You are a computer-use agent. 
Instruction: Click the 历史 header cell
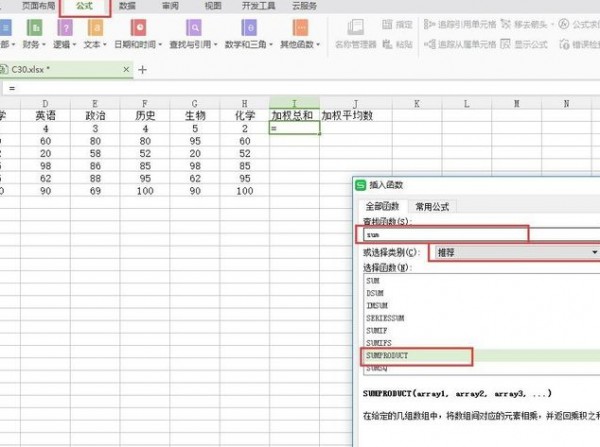click(x=145, y=116)
